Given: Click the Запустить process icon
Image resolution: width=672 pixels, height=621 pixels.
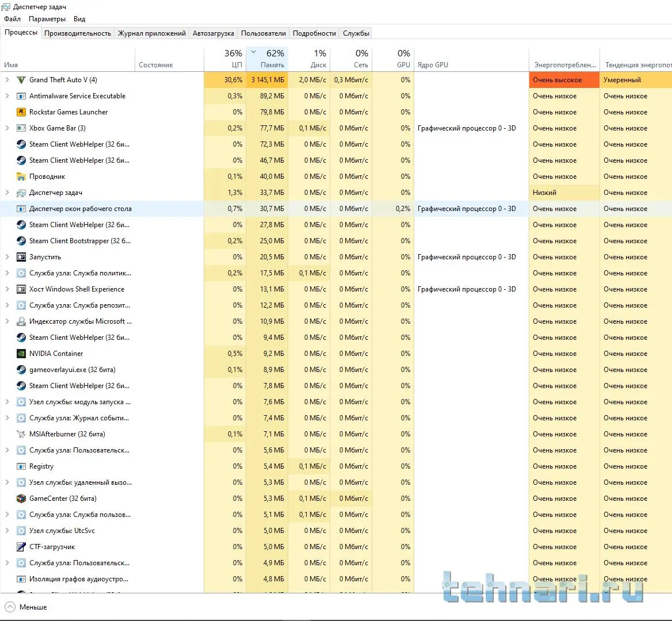Looking at the screenshot, I should click(x=21, y=257).
